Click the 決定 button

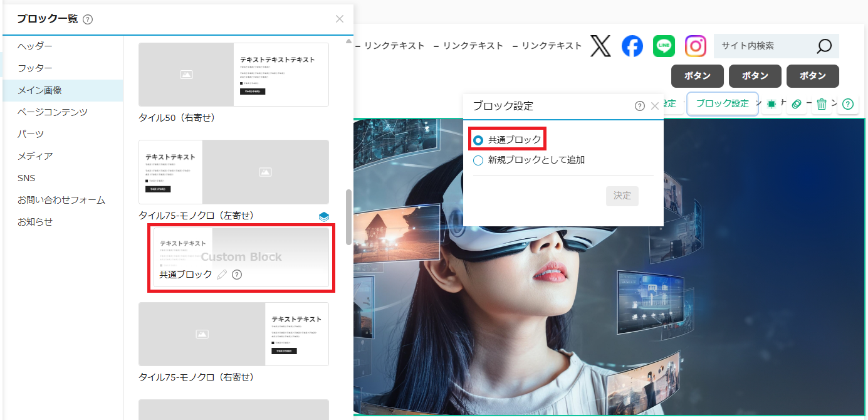[622, 196]
